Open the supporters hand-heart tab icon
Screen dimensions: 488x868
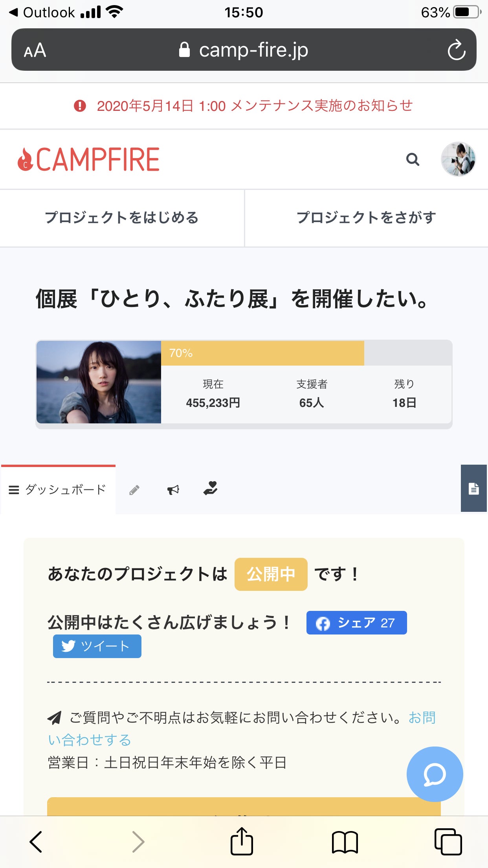[x=211, y=489]
